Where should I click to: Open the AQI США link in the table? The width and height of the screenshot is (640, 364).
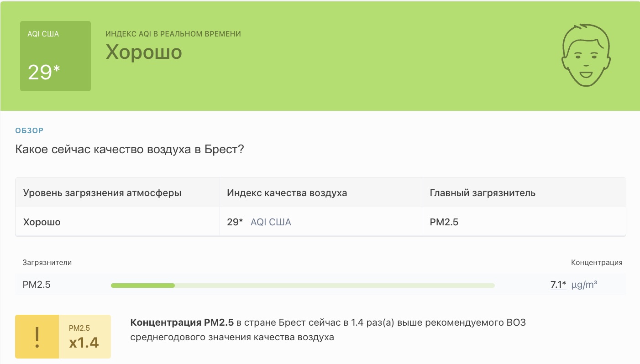[x=271, y=222]
